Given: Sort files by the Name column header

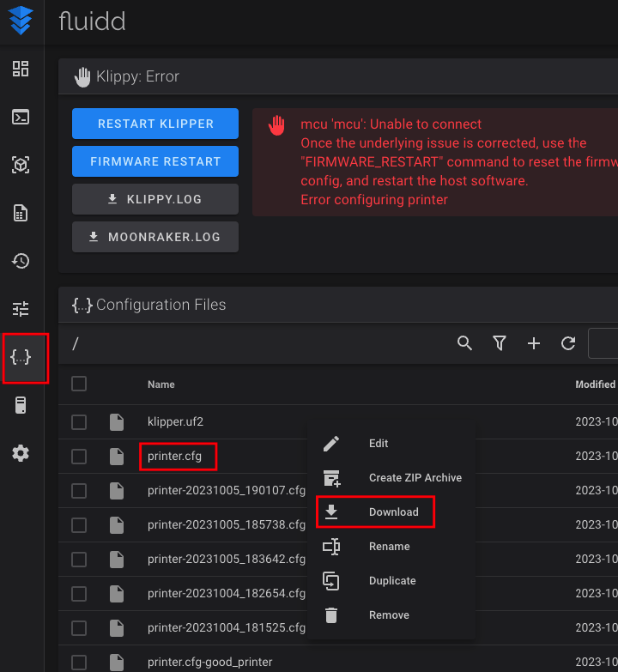Looking at the screenshot, I should click(161, 384).
